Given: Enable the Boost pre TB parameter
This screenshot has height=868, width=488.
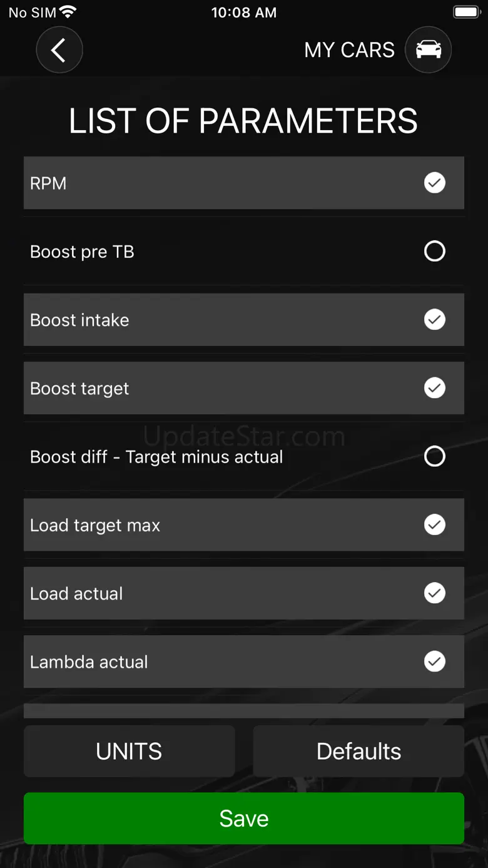Looking at the screenshot, I should pos(434,252).
